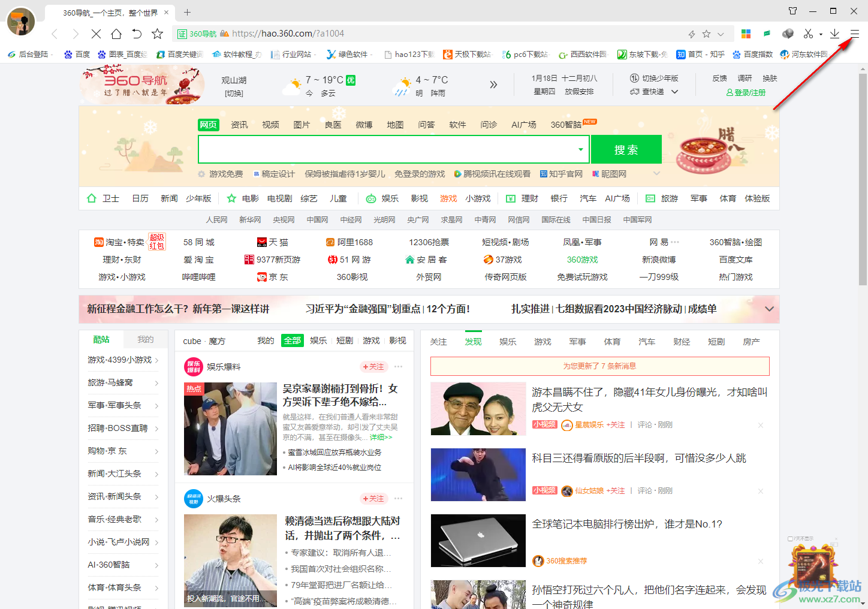Image resolution: width=868 pixels, height=609 pixels.
Task: Open more options dots for 娱乐爆料
Action: click(399, 367)
